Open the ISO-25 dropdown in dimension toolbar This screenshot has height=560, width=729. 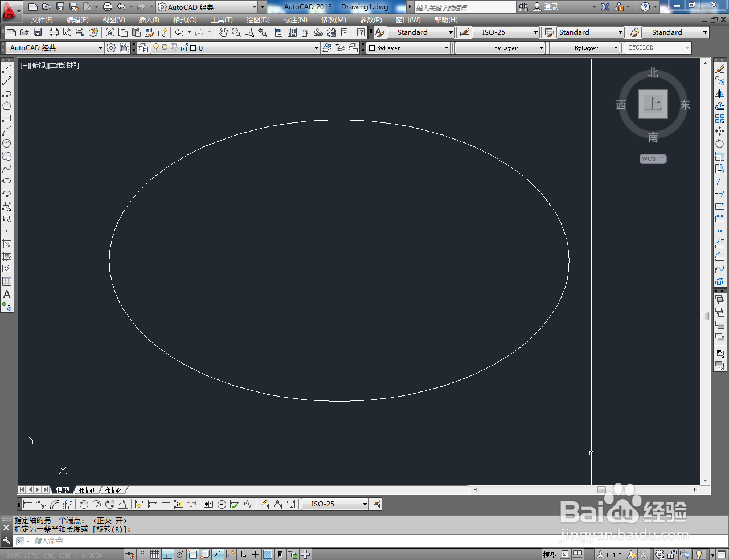335,504
